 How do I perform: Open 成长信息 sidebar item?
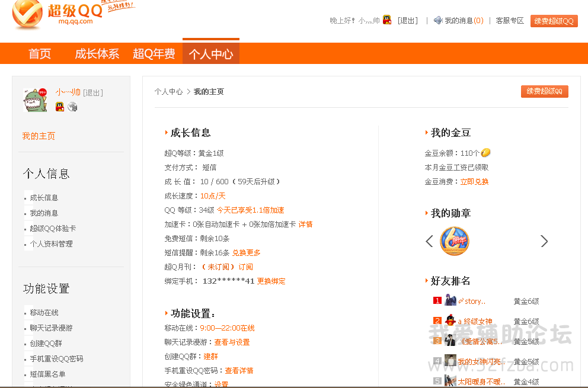[x=44, y=198]
